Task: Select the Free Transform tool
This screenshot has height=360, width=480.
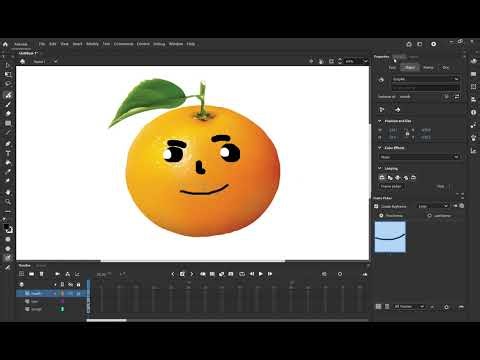Action: 8,74
